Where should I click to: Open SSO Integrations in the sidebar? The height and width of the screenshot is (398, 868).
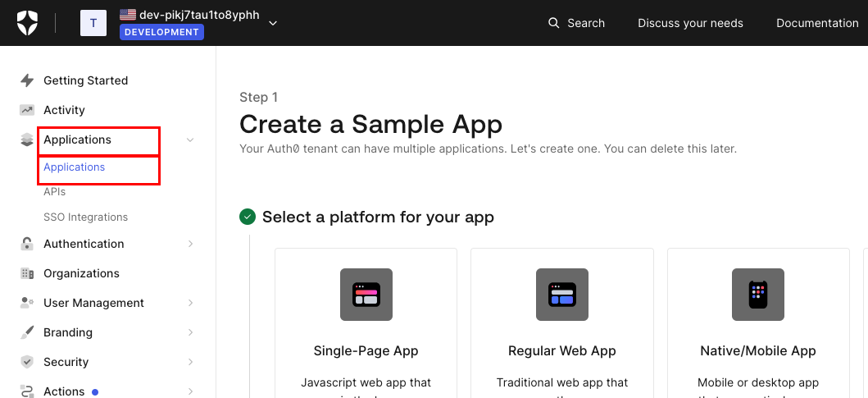pos(85,217)
